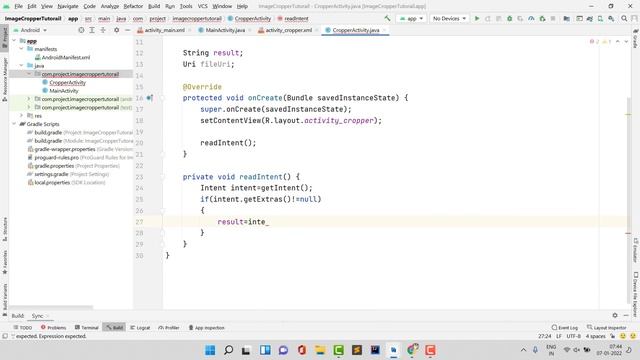Hide the Build panel with its minus icon
Screen dimensions: 640x360
pyautogui.click(x=626, y=315)
